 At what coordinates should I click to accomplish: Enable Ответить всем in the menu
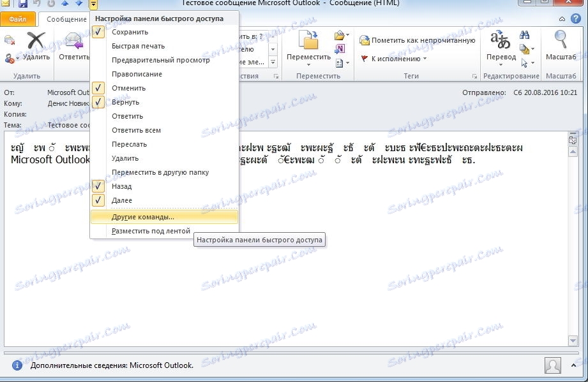[x=164, y=130]
